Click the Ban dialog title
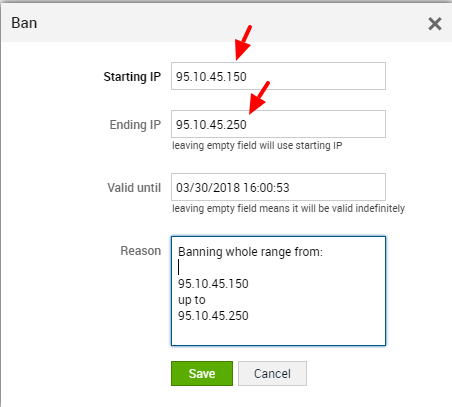This screenshot has height=407, width=452. click(x=24, y=23)
